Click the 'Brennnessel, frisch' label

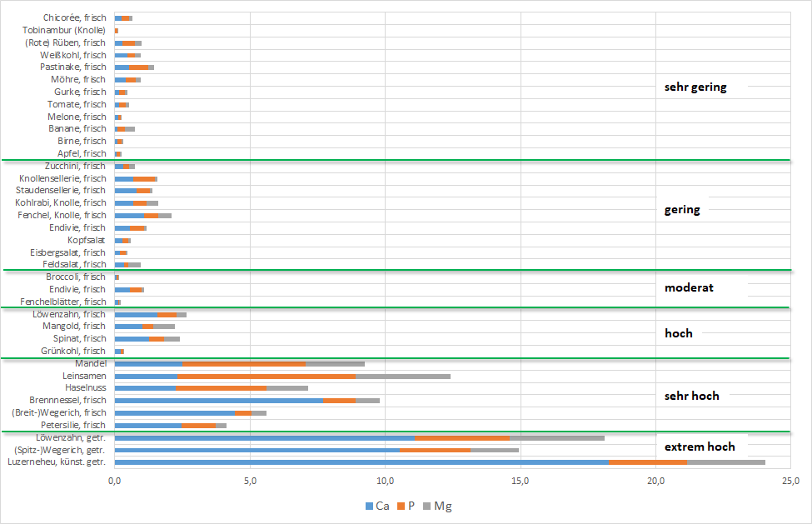click(x=67, y=400)
